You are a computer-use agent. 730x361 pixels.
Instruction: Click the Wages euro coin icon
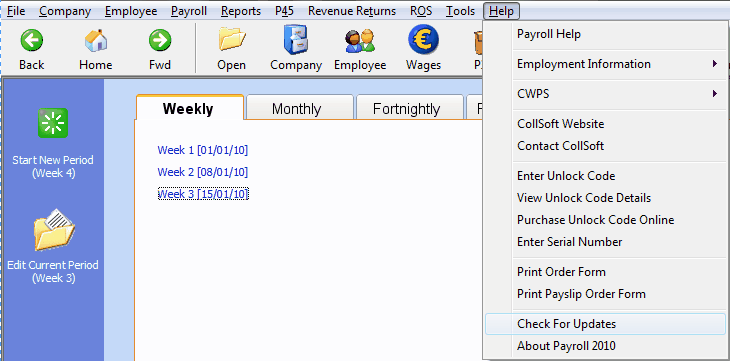click(x=423, y=39)
